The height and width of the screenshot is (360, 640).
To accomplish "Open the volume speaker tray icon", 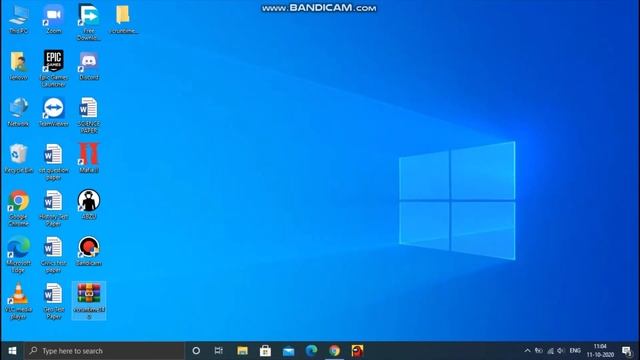I will pyautogui.click(x=561, y=351).
